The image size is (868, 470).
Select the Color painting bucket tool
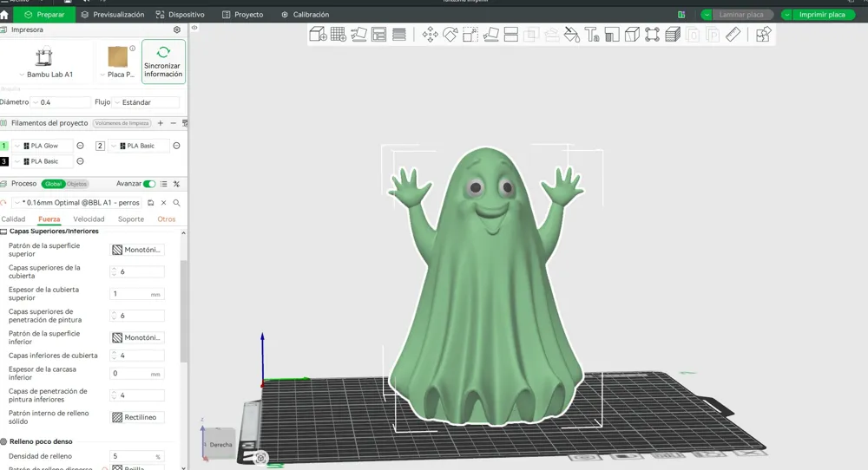pyautogui.click(x=571, y=35)
